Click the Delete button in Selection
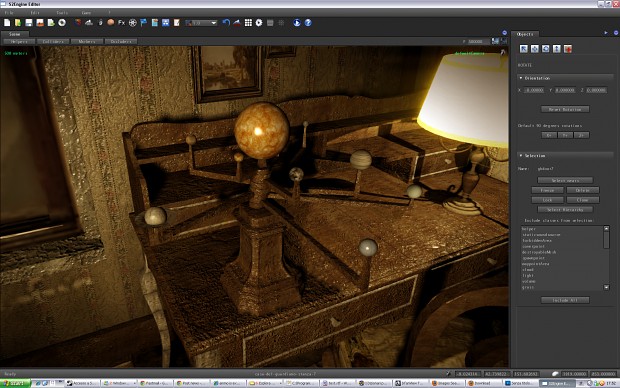 [583, 190]
